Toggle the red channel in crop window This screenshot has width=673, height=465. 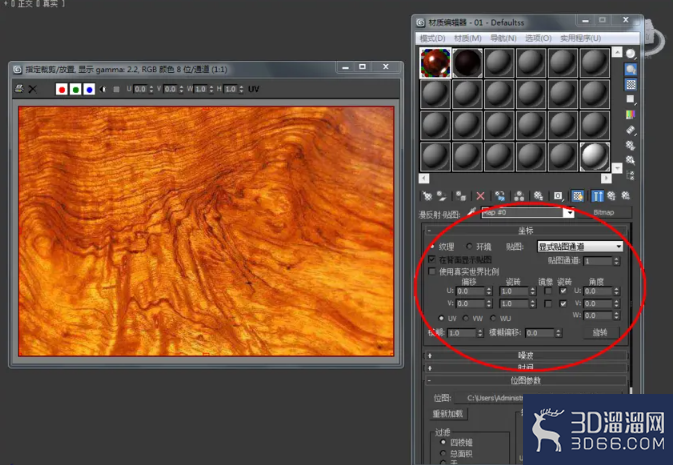[x=62, y=89]
